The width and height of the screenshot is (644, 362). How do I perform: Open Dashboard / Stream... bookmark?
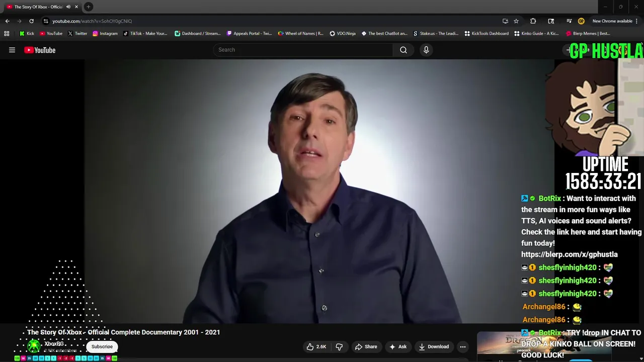coord(197,34)
